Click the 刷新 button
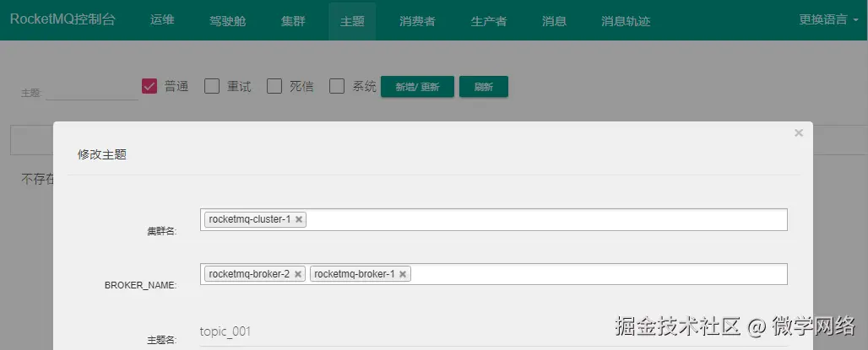Viewport: 868px width, 350px height. coord(484,87)
